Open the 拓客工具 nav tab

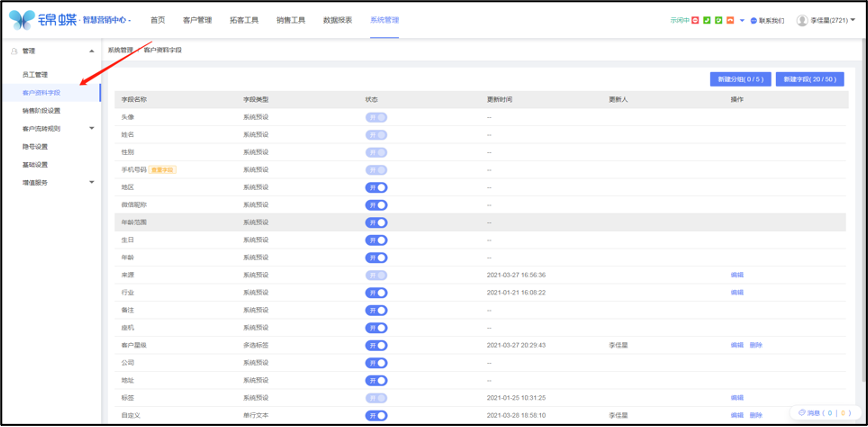pos(244,20)
